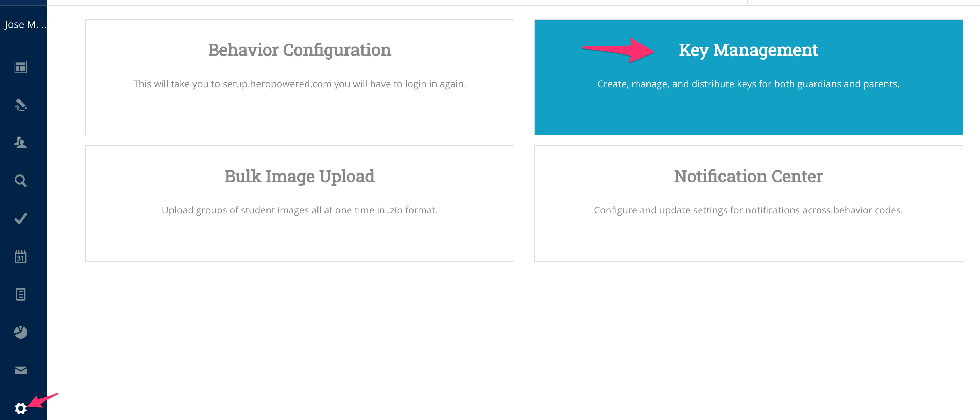The height and width of the screenshot is (420, 980).
Task: Click the keys for guardians and parents description
Action: pyautogui.click(x=748, y=84)
